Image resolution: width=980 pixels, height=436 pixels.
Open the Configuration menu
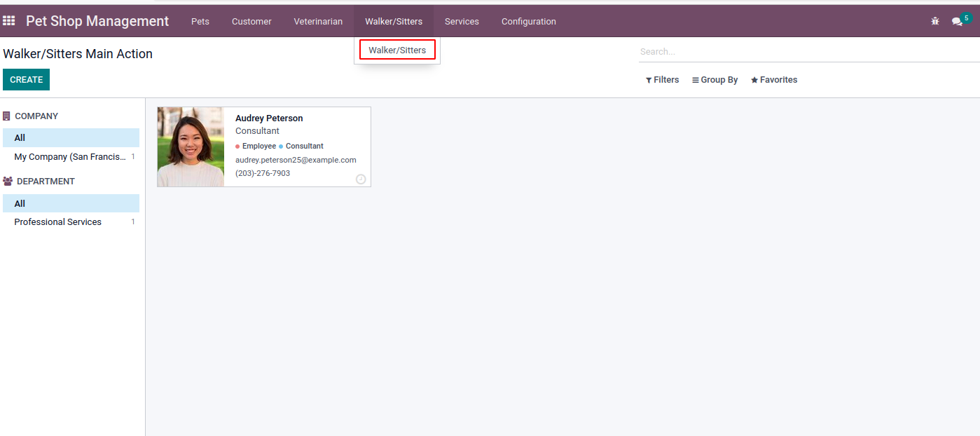coord(529,22)
